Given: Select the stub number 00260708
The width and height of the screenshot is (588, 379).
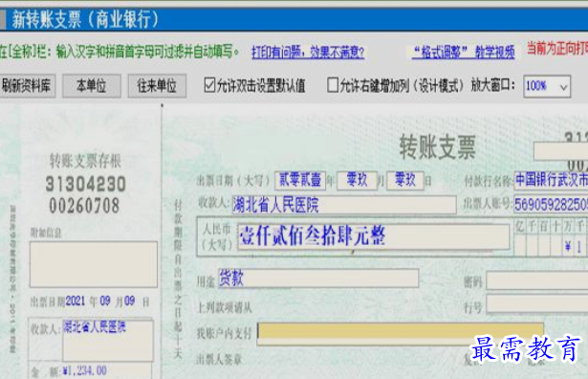Looking at the screenshot, I should [84, 206].
